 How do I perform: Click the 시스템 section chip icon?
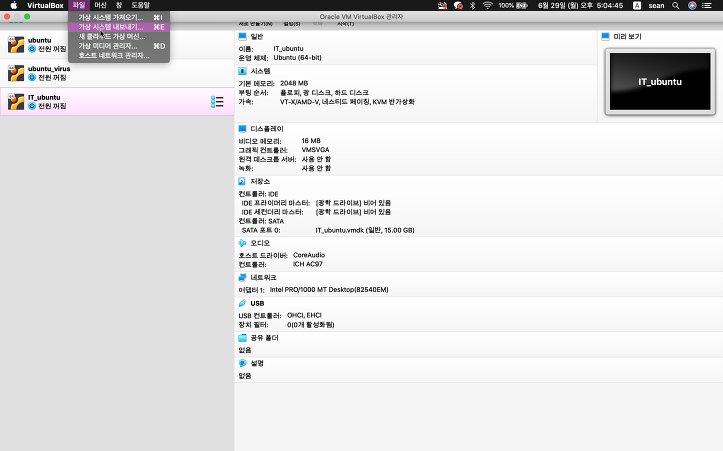pyautogui.click(x=243, y=71)
